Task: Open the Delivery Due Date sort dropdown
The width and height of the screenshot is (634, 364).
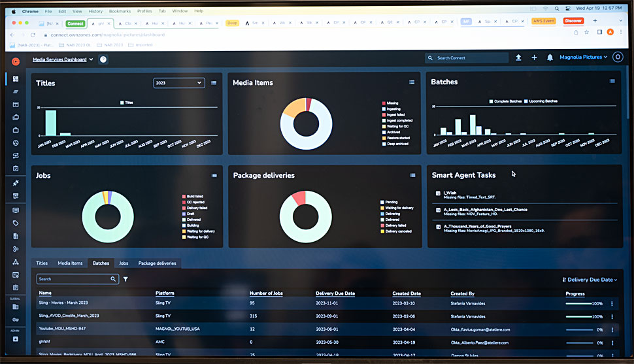Action: click(x=590, y=280)
